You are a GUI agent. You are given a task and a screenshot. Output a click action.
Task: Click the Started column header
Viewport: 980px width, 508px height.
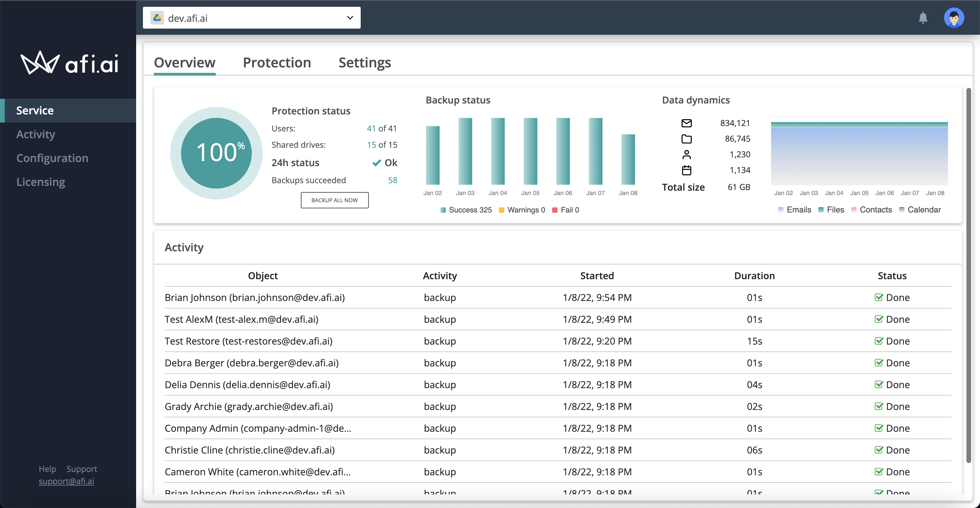[x=597, y=275]
